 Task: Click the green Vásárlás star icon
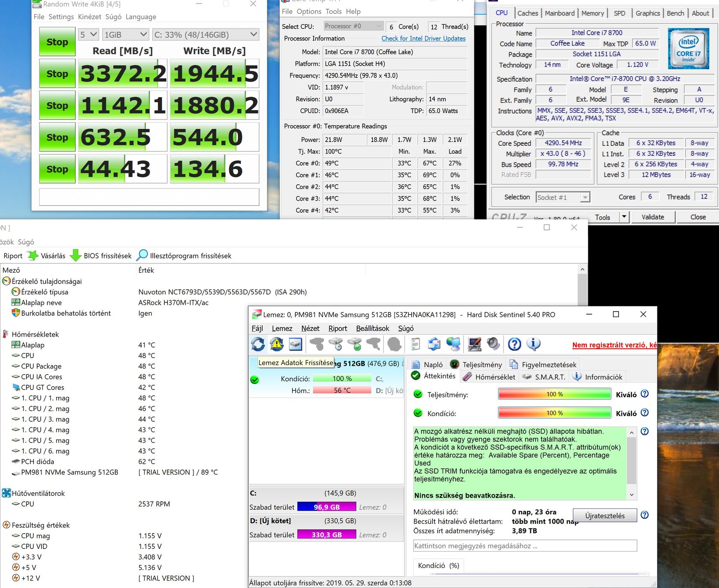[33, 255]
